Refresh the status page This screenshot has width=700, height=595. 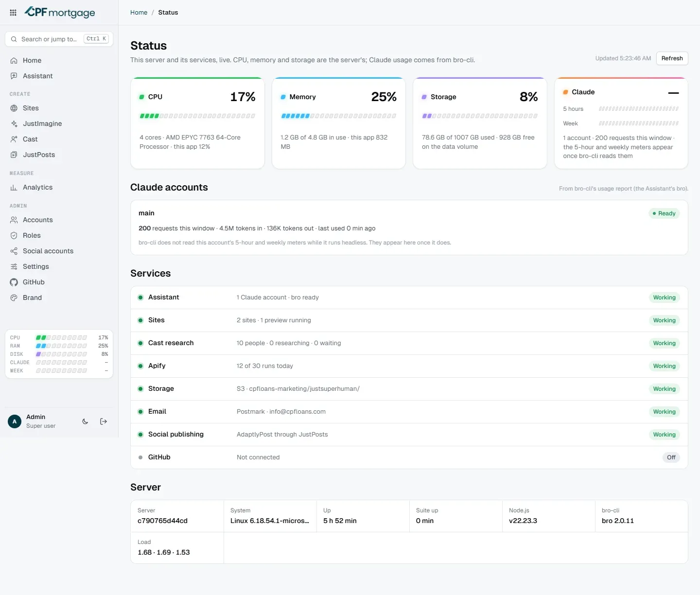click(672, 58)
